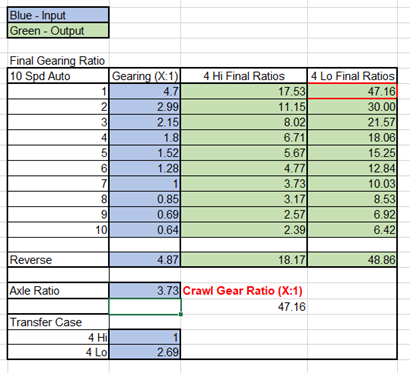Select the Blue - Input legend cell
The height and width of the screenshot is (373, 410).
pos(58,15)
